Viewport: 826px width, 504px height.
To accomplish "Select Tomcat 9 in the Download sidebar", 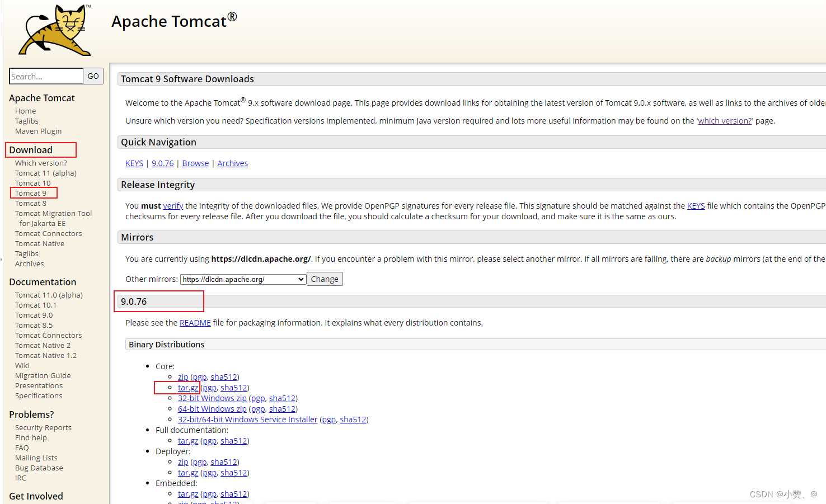I will (32, 192).
